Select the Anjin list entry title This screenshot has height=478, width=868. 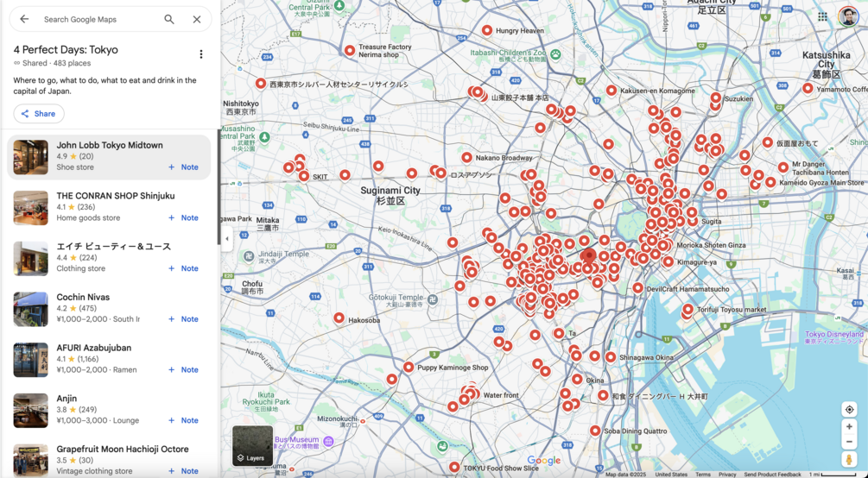[67, 399]
